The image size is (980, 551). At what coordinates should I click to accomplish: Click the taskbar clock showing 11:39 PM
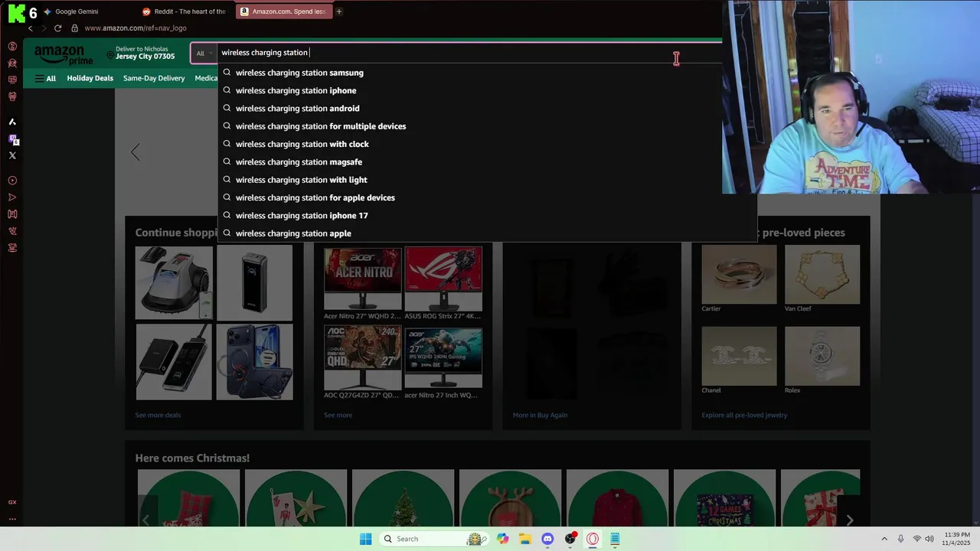pos(957,539)
